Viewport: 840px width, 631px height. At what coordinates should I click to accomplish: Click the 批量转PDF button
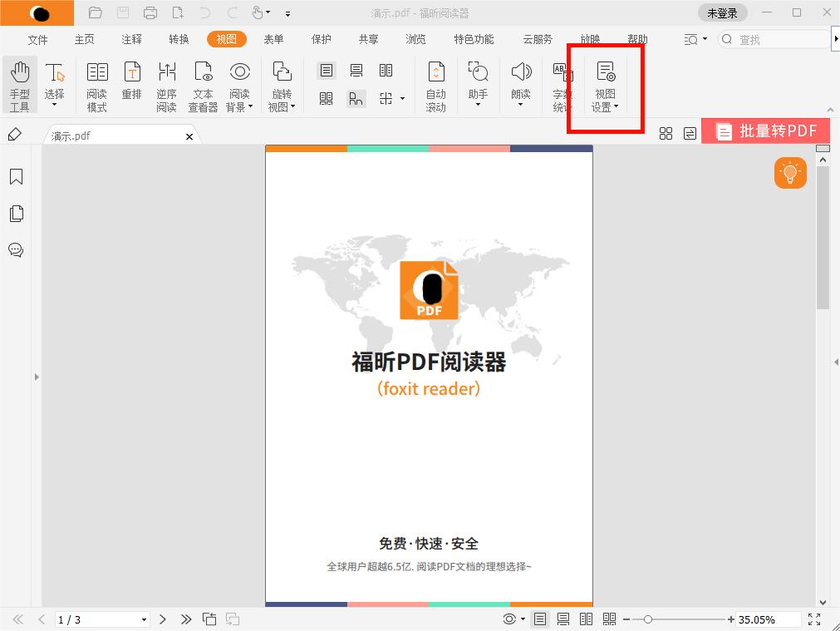765,131
